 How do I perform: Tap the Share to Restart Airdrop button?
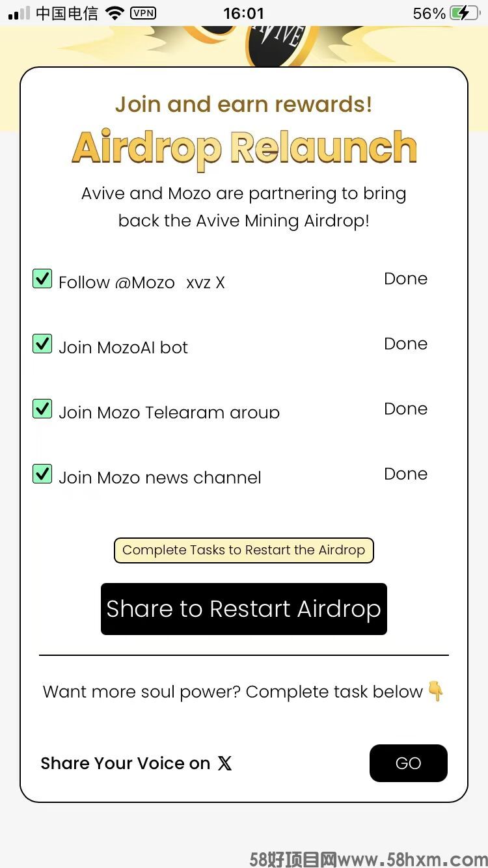pyautogui.click(x=244, y=609)
